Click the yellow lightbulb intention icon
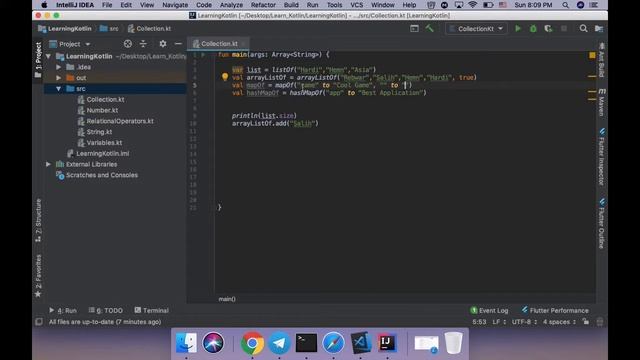Viewport: 640px width, 360px height. tap(224, 77)
